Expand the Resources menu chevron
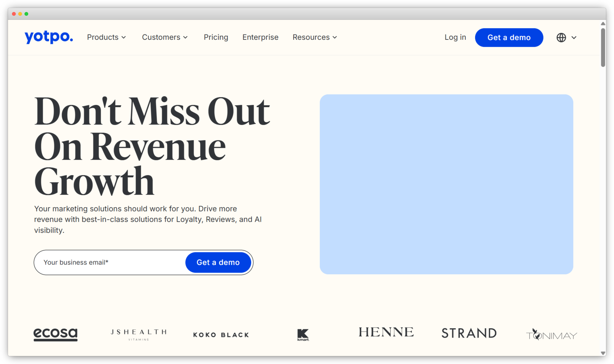This screenshot has width=614, height=364. [335, 37]
